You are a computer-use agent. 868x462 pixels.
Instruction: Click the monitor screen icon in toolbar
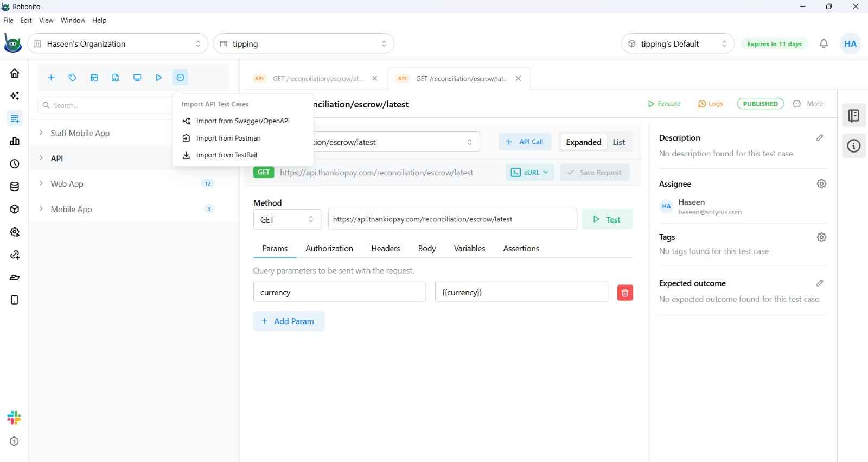pos(137,78)
